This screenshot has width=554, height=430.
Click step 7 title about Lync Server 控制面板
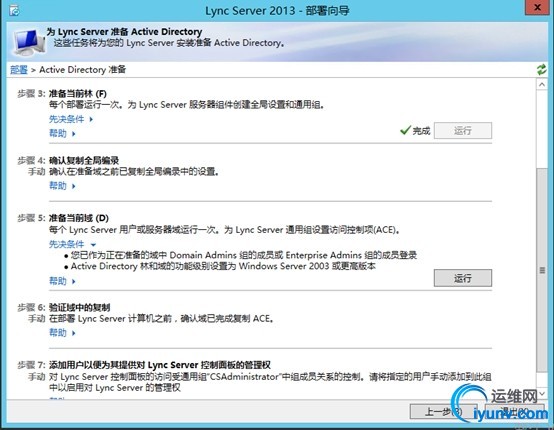160,365
